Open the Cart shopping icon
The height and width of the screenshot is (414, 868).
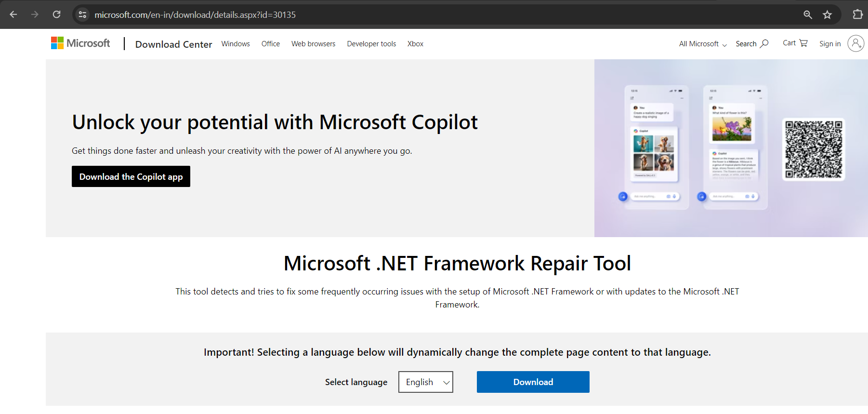coord(803,43)
